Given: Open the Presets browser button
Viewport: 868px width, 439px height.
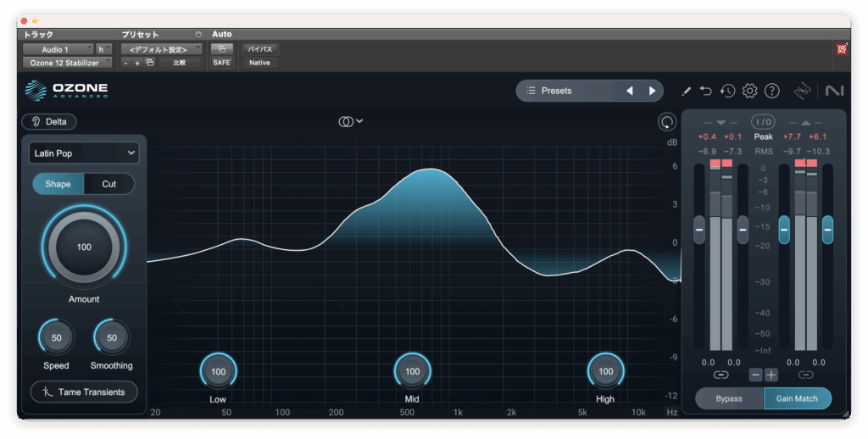Looking at the screenshot, I should click(x=566, y=91).
